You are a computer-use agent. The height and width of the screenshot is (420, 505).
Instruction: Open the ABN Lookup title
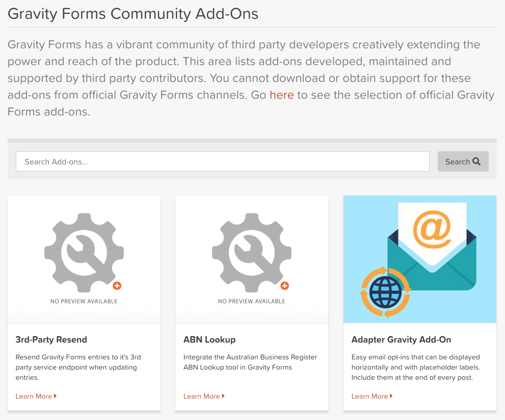(209, 340)
